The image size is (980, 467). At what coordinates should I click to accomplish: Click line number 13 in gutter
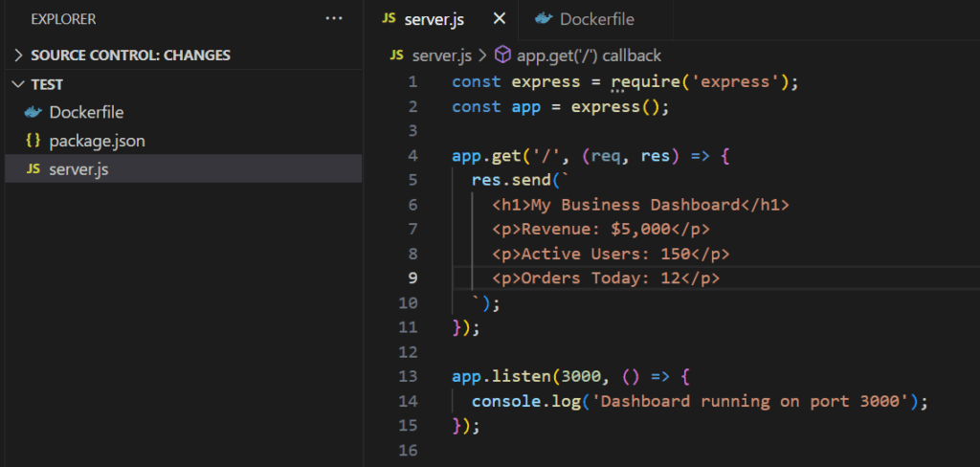408,377
